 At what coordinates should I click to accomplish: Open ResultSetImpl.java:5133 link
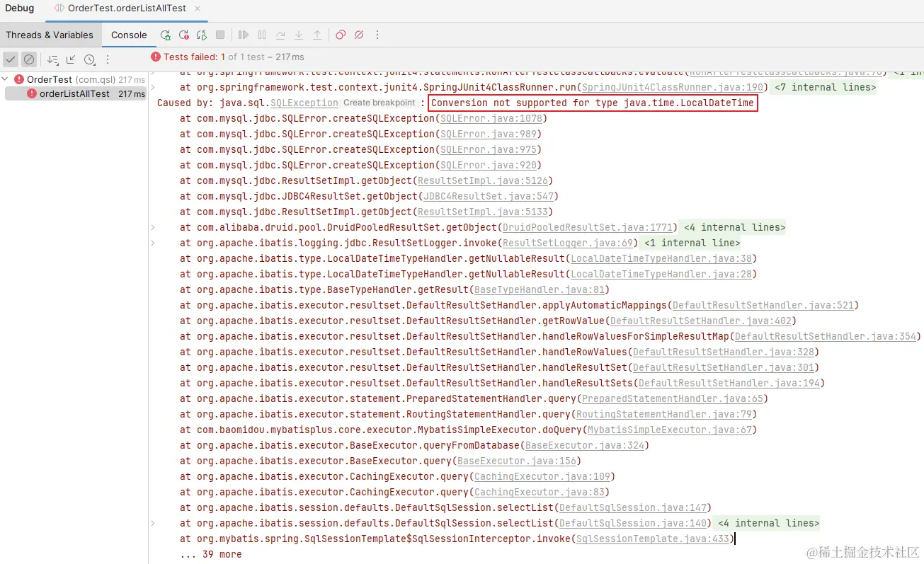tap(482, 212)
